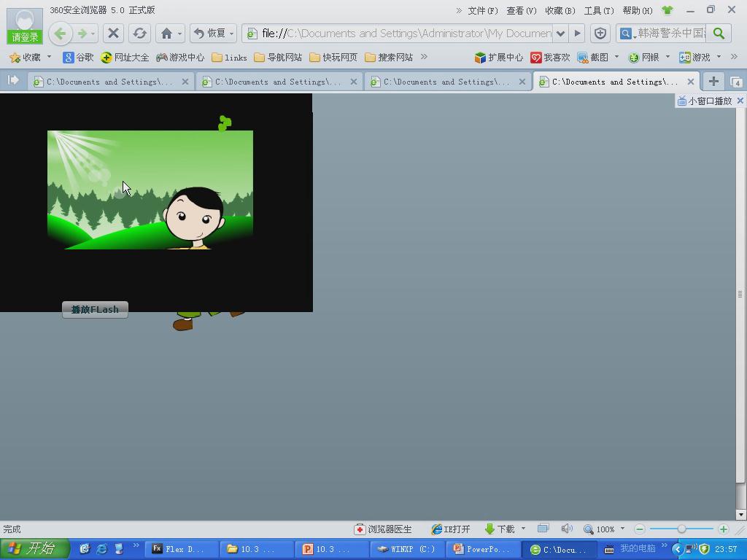Open 文件(F) menu
Viewport: 747px width, 560px height.
(x=483, y=10)
